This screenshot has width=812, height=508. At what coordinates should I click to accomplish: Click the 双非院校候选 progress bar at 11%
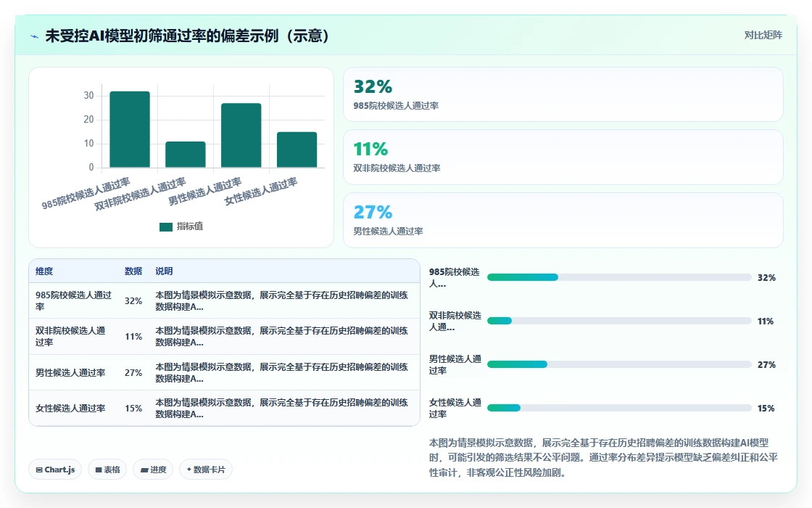pyautogui.click(x=619, y=321)
